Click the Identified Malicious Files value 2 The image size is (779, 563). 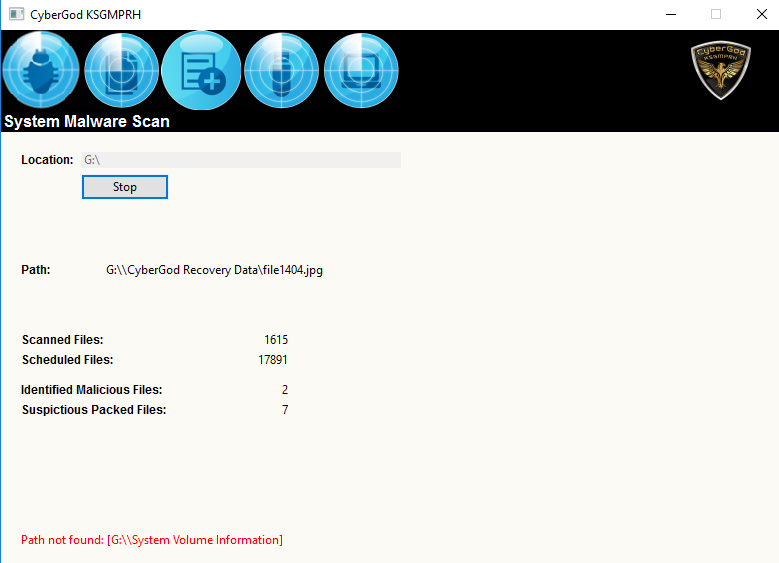click(x=285, y=390)
